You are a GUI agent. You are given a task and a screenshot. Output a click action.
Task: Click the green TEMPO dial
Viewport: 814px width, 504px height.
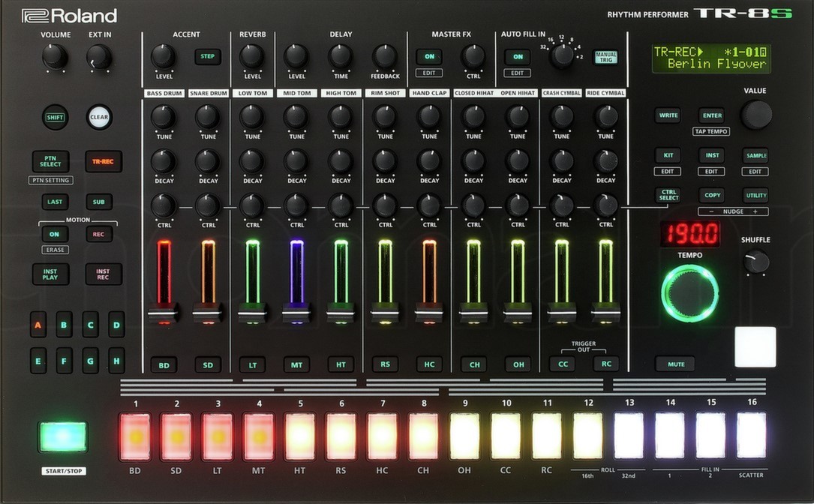point(690,292)
